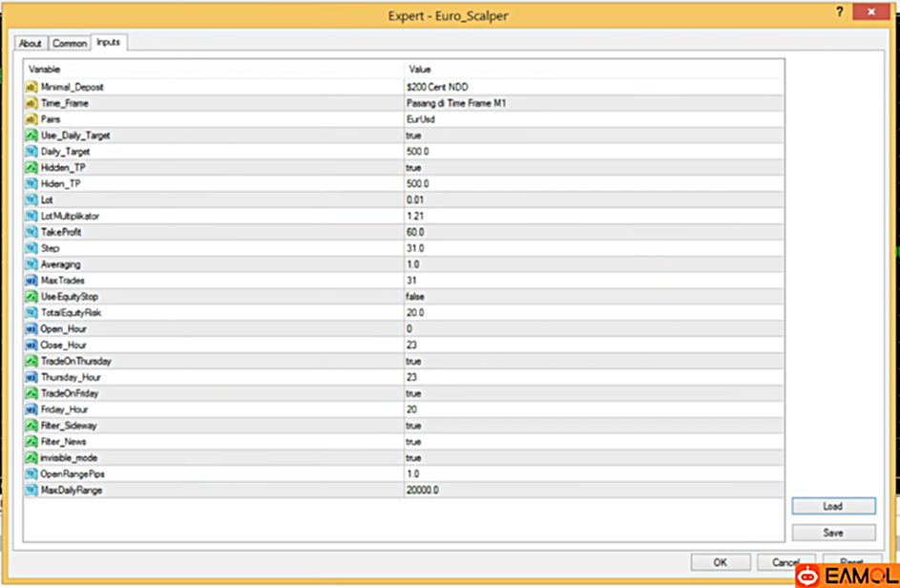Select the invisible_mode true value

414,457
